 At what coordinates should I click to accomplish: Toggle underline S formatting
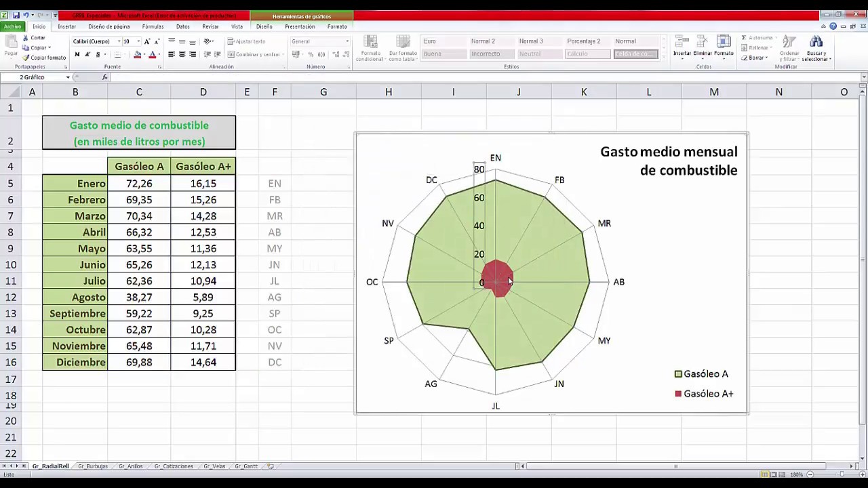tap(98, 54)
